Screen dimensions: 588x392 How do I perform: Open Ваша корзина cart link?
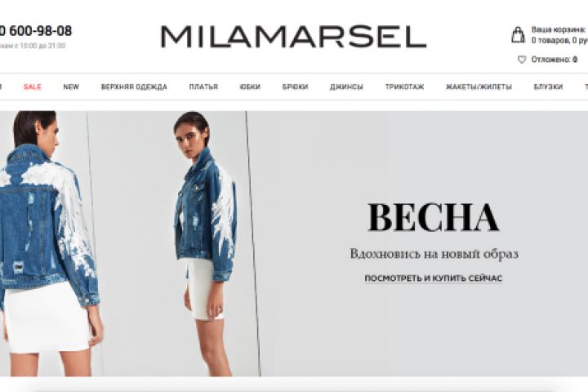pyautogui.click(x=559, y=29)
